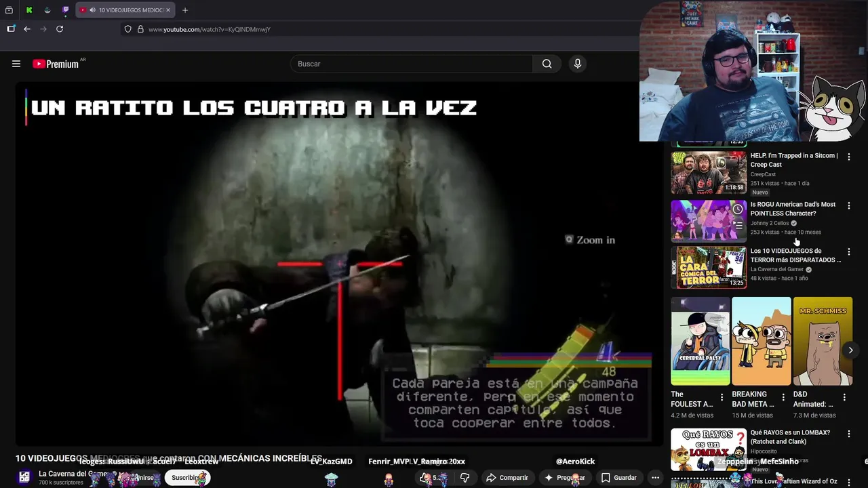This screenshot has height=488, width=868.
Task: Click the Unirse join button
Action: 143,477
